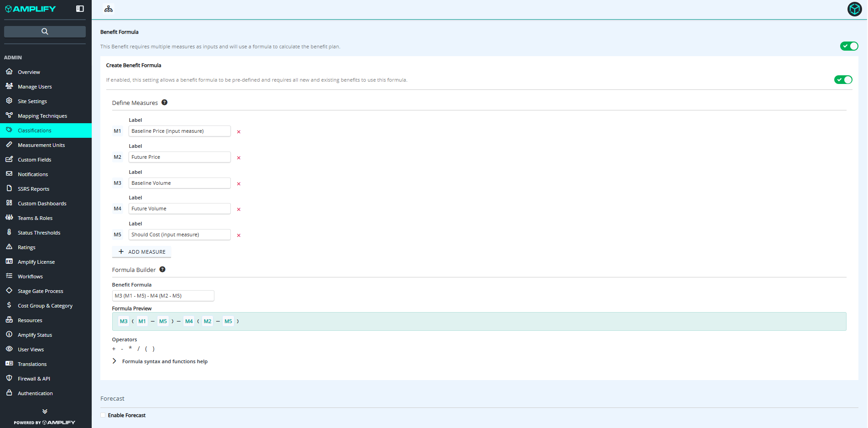
Task: Edit the M3 Baseline Volume label field
Action: coord(179,183)
